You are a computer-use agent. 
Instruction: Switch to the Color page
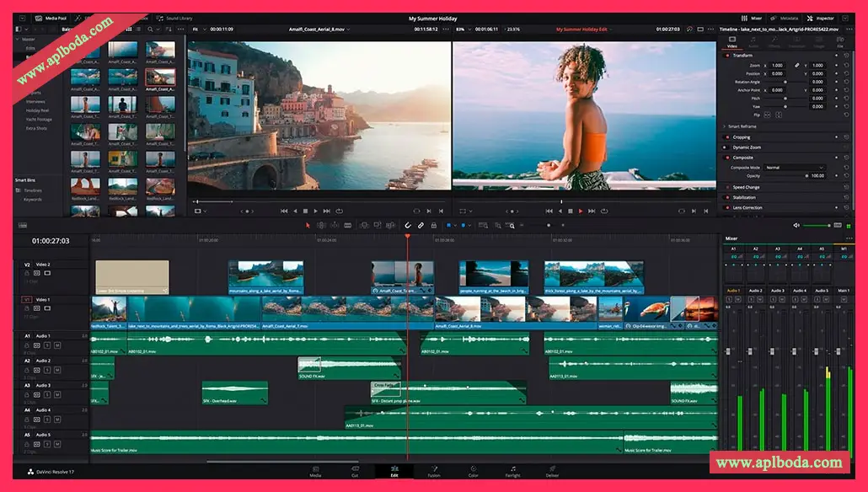point(473,471)
